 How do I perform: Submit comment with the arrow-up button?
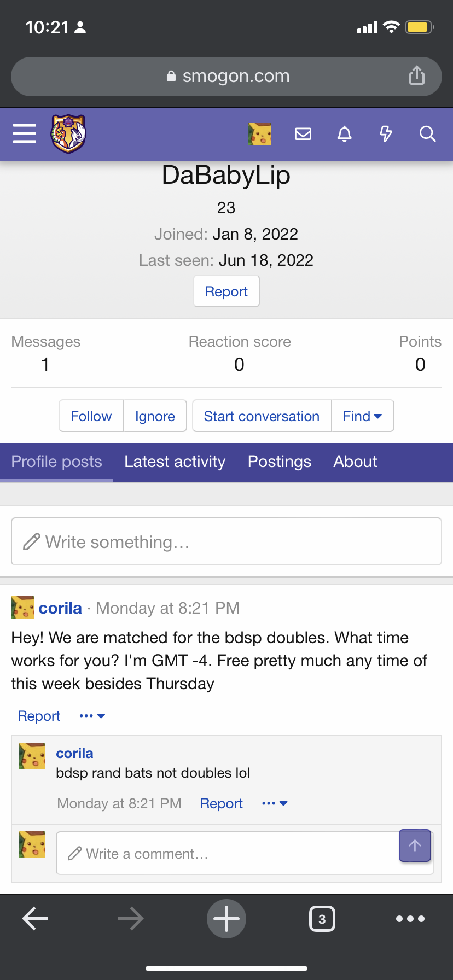click(x=415, y=845)
